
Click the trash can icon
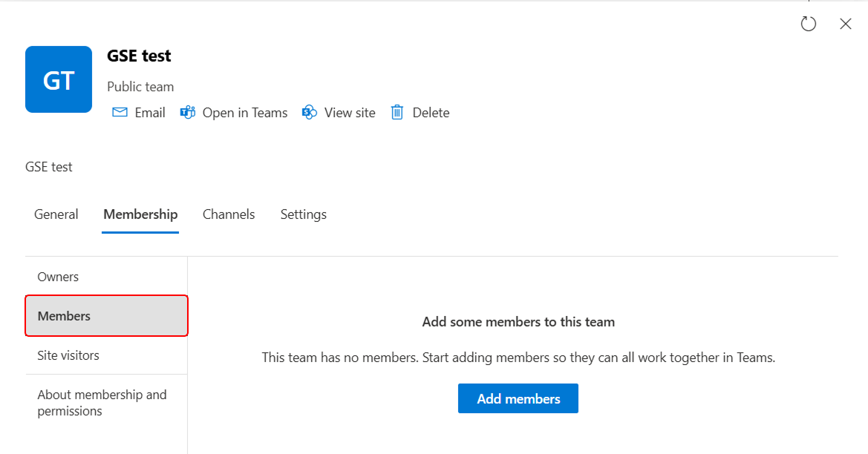(397, 112)
